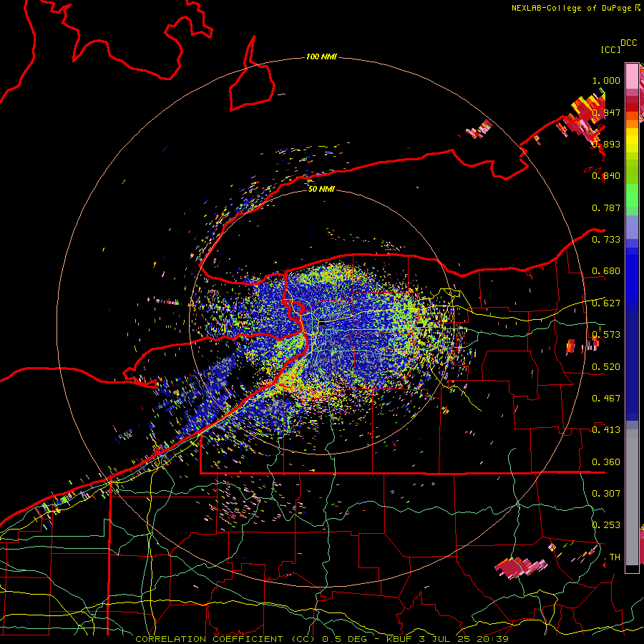
Task: Pick the dark navy color near 0.520
Action: [x=632, y=366]
